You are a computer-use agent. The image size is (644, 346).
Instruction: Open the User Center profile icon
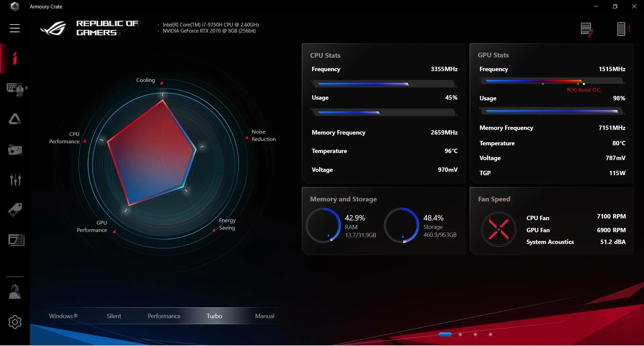(x=15, y=292)
